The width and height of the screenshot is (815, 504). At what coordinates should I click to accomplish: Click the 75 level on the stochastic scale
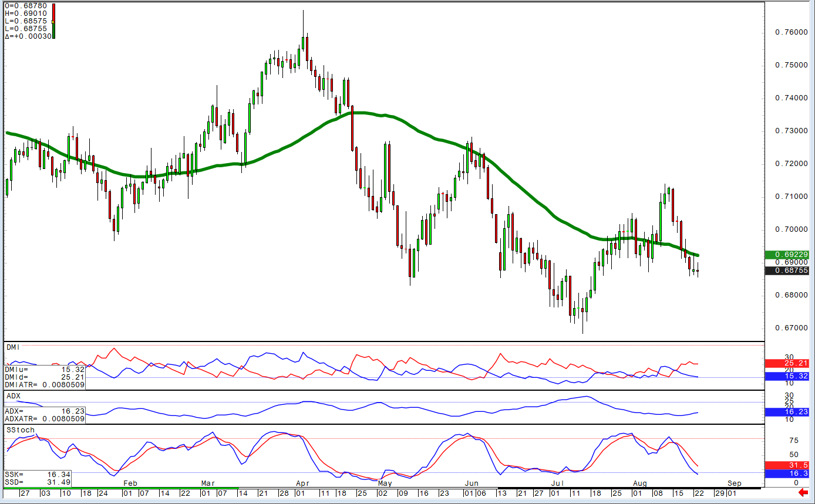793,441
